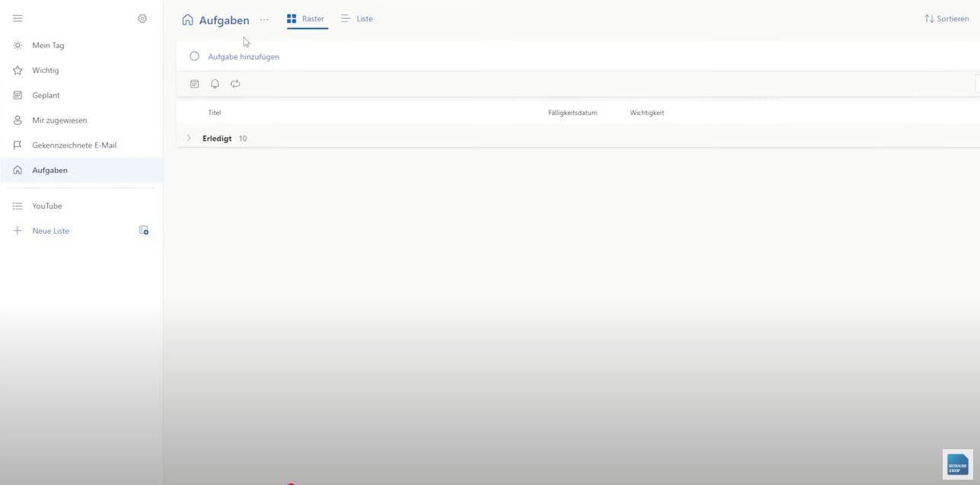
Task: Set a due date via the calendar icon
Action: tap(192, 82)
